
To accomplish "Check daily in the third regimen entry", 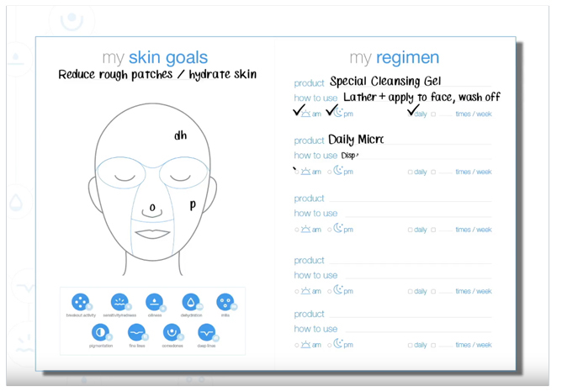I will tap(410, 230).
